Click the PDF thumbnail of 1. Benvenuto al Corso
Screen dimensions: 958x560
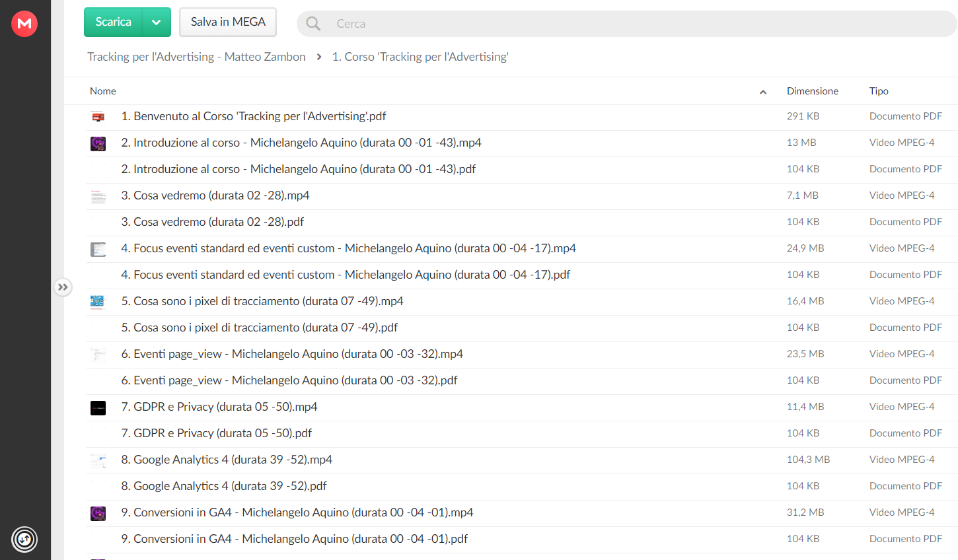click(x=98, y=117)
